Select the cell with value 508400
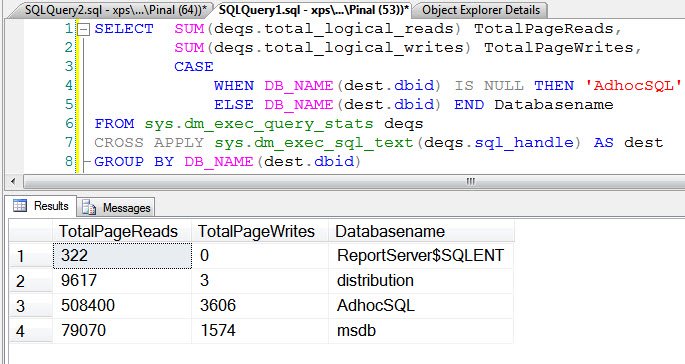This screenshot has width=685, height=364. (122, 305)
